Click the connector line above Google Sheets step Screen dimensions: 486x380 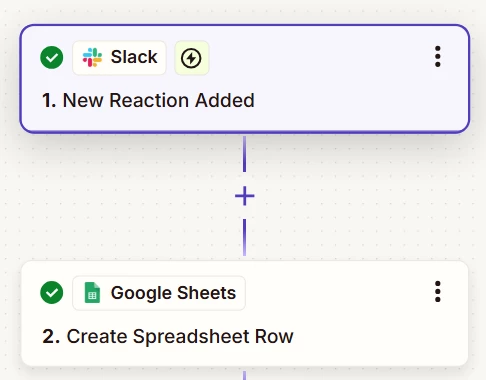click(x=245, y=237)
